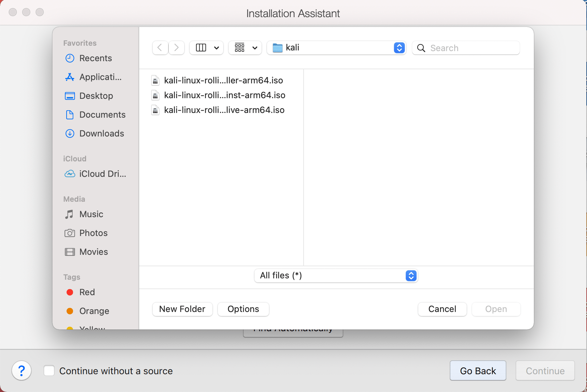Expand the grouping options dropdown

(245, 48)
